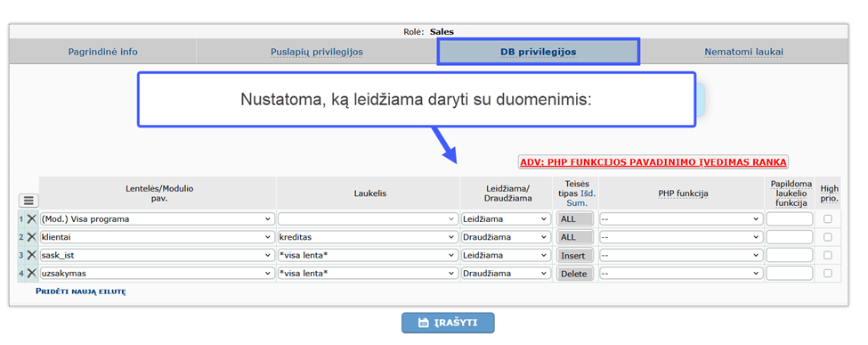
Task: Focus Papildoma laukelio funkcija field on uzsakymas row
Action: (x=790, y=274)
